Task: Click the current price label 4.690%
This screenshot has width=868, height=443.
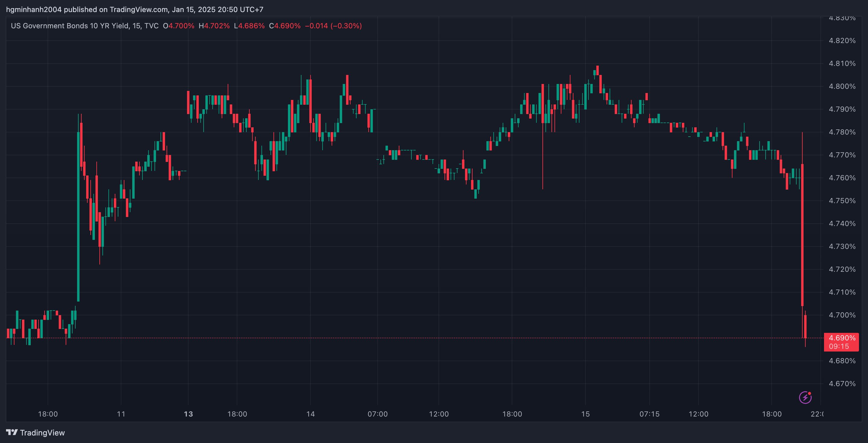Action: 842,338
